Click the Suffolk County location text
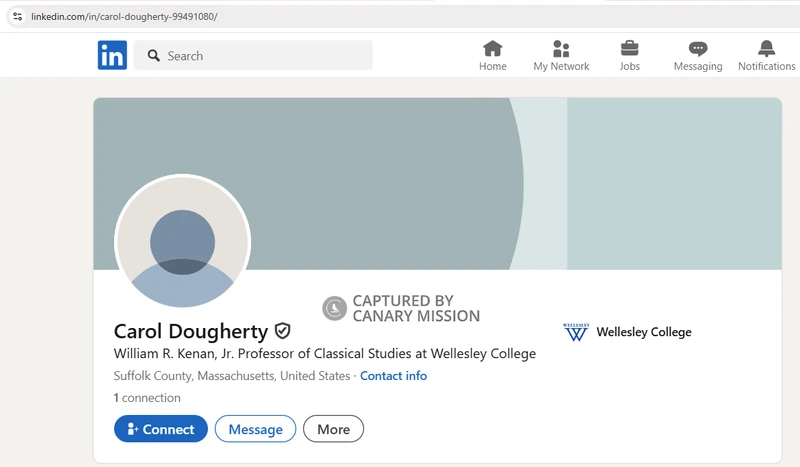Image resolution: width=800 pixels, height=467 pixels. tap(232, 376)
